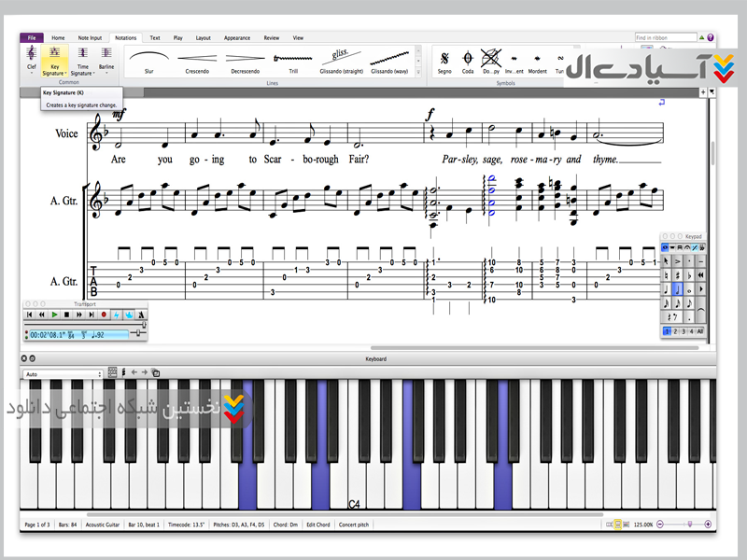Viewport: 747px width, 560px height.
Task: Select voice 2 on the Keypad
Action: 676,331
